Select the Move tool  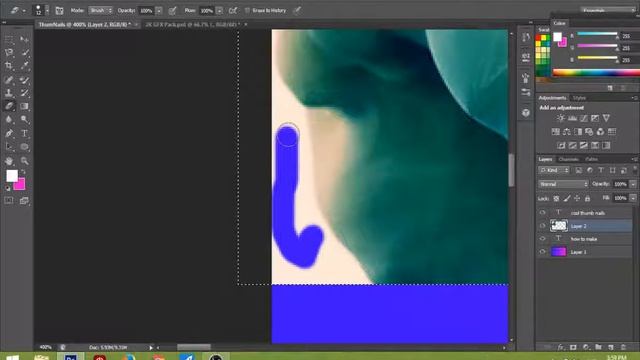(24, 40)
